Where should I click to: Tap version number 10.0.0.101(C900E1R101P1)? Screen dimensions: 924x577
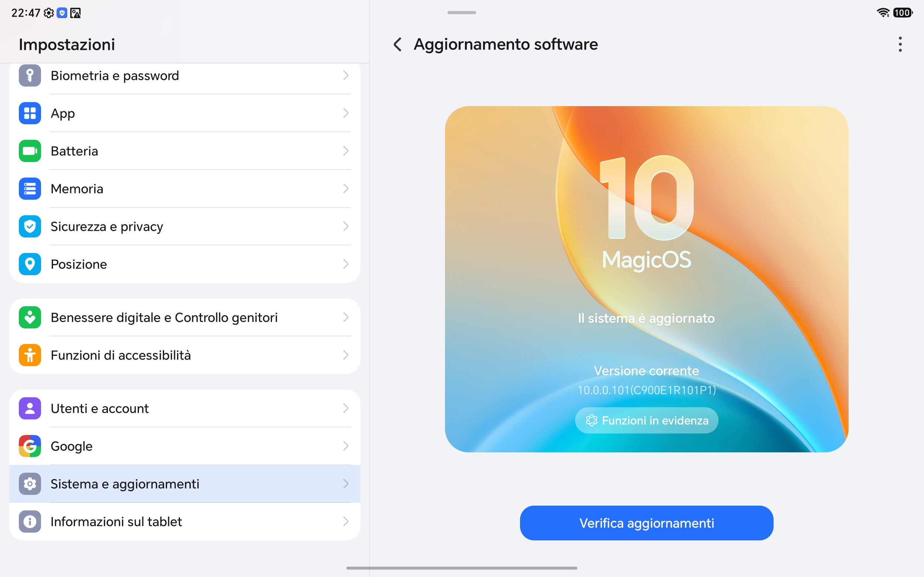point(647,390)
